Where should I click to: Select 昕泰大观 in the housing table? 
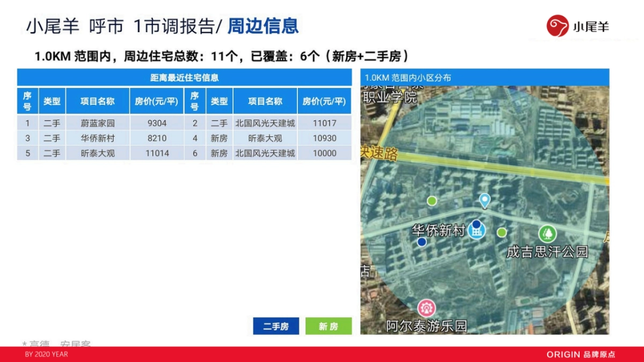[x=266, y=138]
